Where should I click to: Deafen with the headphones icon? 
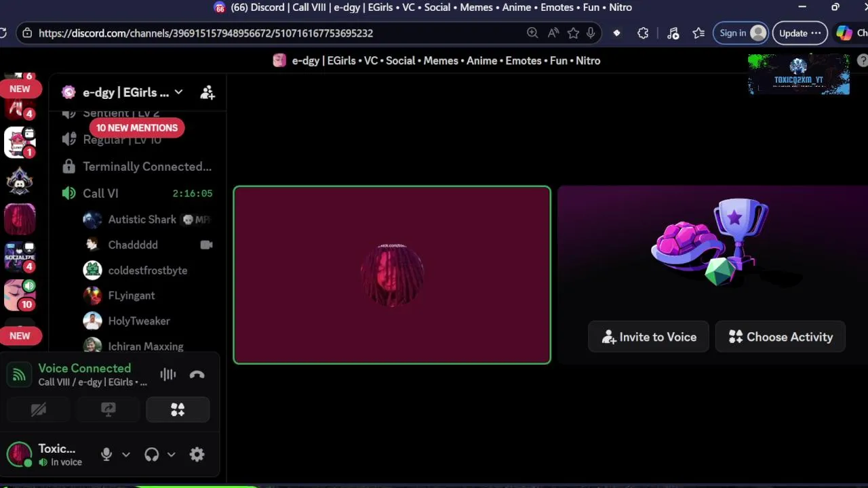pyautogui.click(x=152, y=455)
